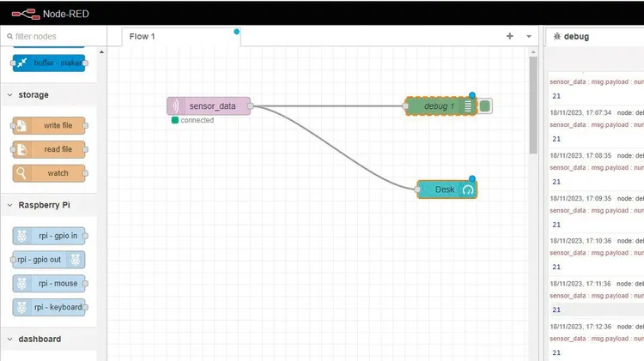This screenshot has width=644, height=361.
Task: Click the filter nodes search field
Action: pos(56,37)
